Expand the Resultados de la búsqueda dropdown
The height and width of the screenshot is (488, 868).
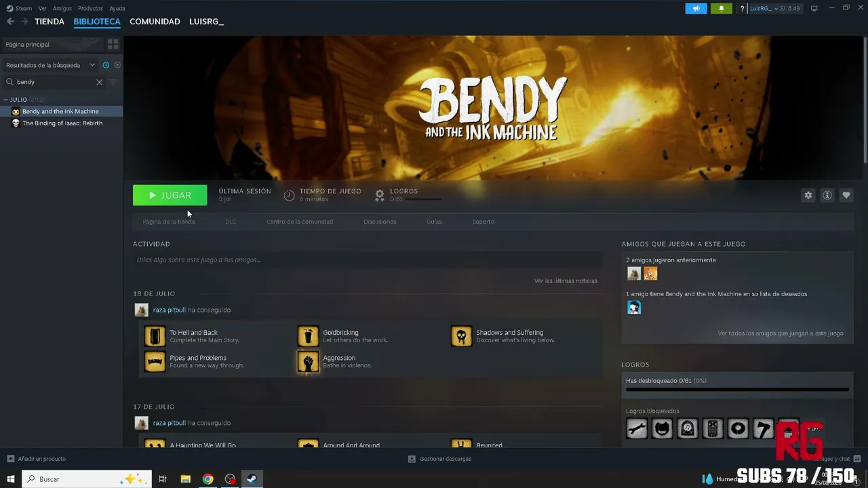(x=92, y=65)
